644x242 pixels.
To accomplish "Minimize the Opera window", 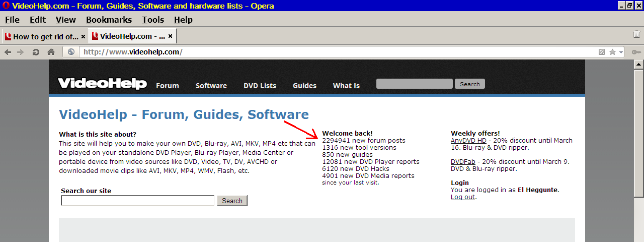I will [x=622, y=6].
